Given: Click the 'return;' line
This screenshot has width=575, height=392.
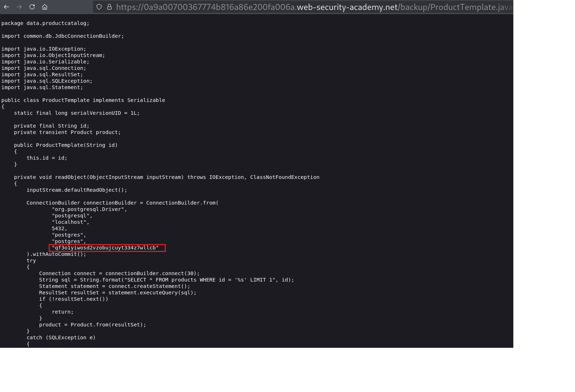Looking at the screenshot, I should [62, 312].
